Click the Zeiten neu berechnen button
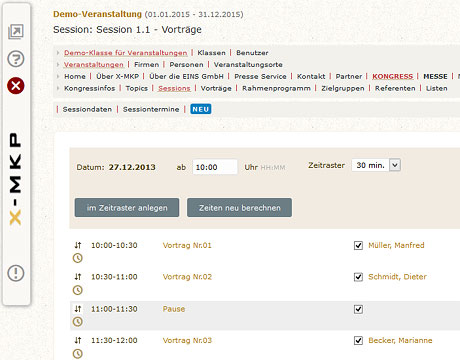Image resolution: width=460 pixels, height=360 pixels. (239, 208)
